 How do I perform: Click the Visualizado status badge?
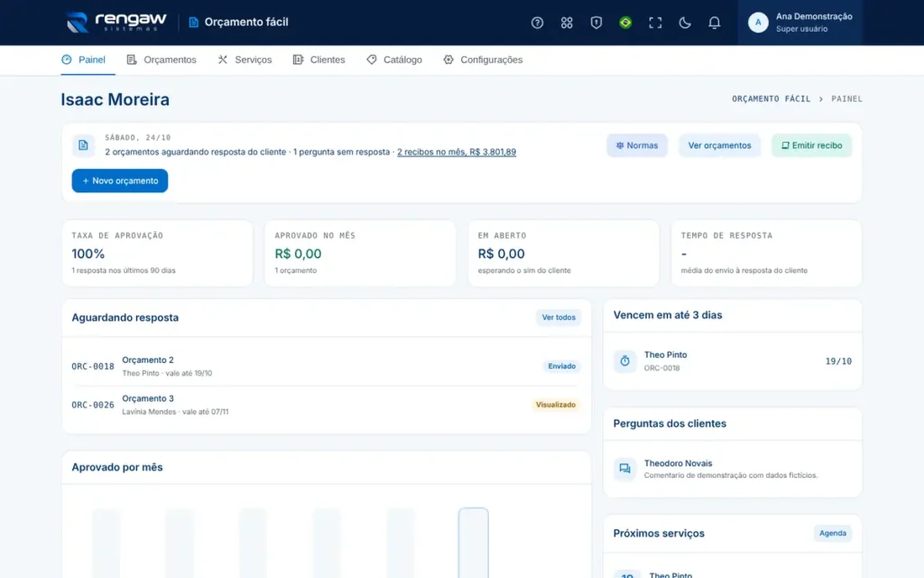click(556, 405)
